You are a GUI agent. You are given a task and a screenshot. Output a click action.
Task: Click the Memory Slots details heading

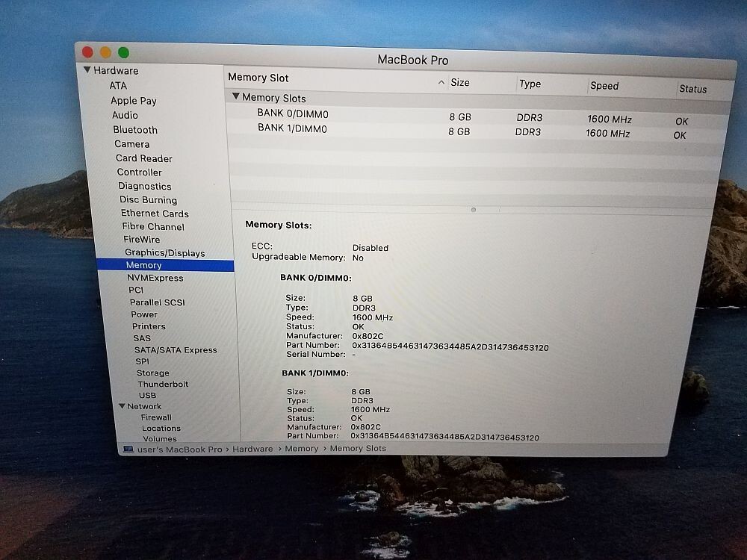coord(278,225)
